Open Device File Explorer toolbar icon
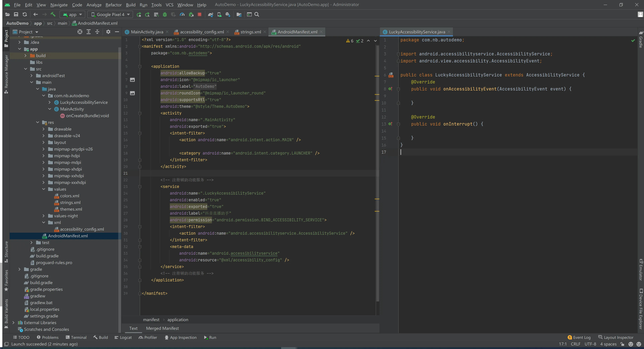Image resolution: width=644 pixels, height=349 pixels. [239, 15]
